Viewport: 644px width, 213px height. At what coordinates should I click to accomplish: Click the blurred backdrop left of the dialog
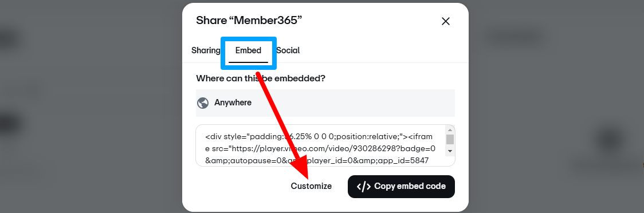91,107
